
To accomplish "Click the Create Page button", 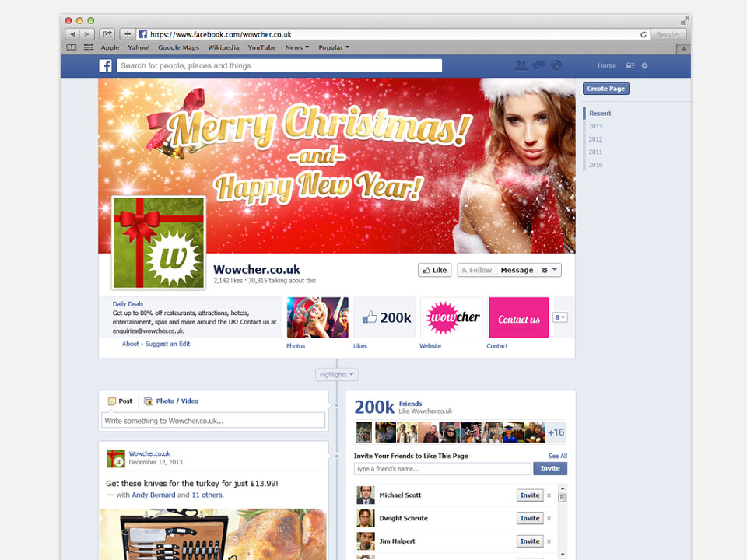I will coord(606,89).
